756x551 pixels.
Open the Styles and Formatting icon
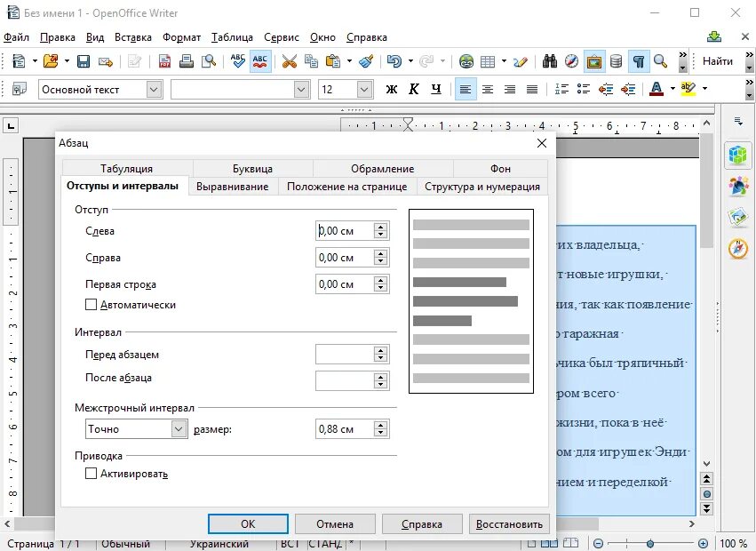20,89
